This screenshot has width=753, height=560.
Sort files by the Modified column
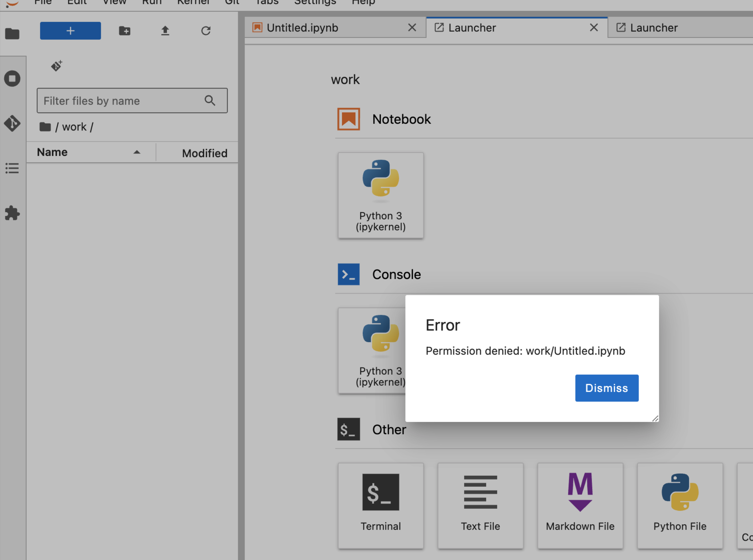pos(204,153)
